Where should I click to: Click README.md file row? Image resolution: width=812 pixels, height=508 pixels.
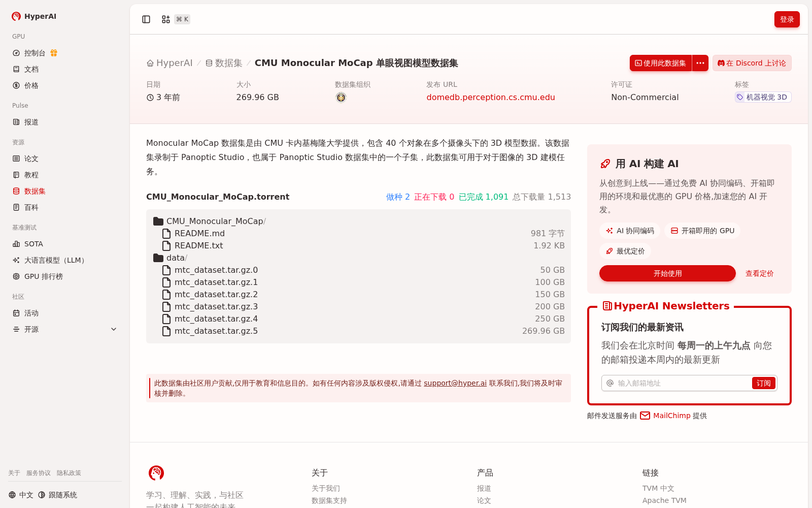(x=358, y=234)
